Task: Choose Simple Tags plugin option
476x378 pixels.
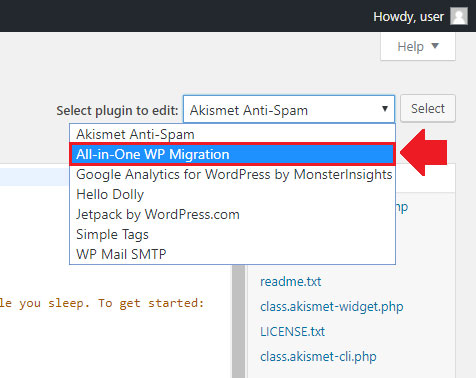Action: pyautogui.click(x=232, y=234)
